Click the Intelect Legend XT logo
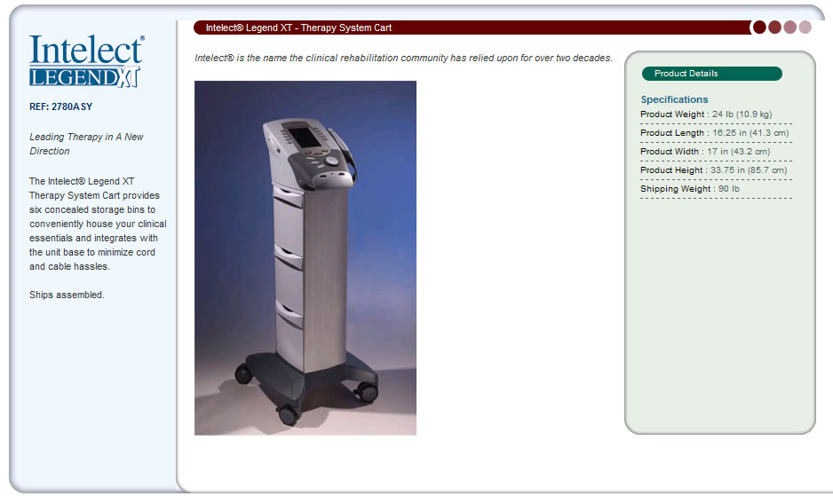This screenshot has height=504, width=833. pos(87,60)
